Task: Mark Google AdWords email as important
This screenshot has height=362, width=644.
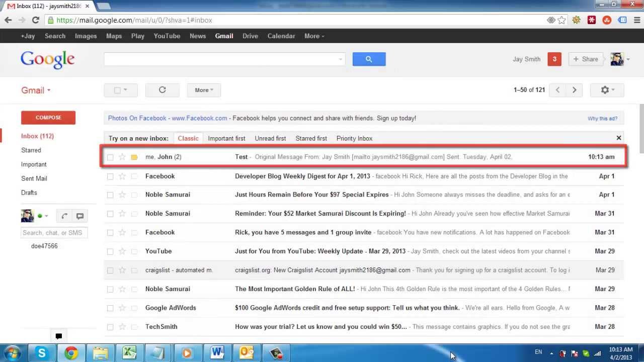Action: pyautogui.click(x=134, y=308)
